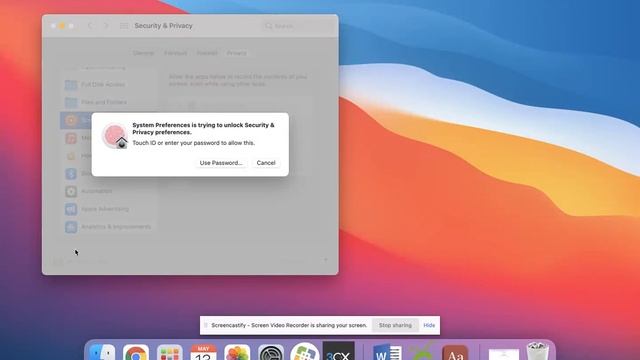Screen dimensions: 640x360
Task: Open the Calendar app in the Dock
Action: (x=203, y=352)
